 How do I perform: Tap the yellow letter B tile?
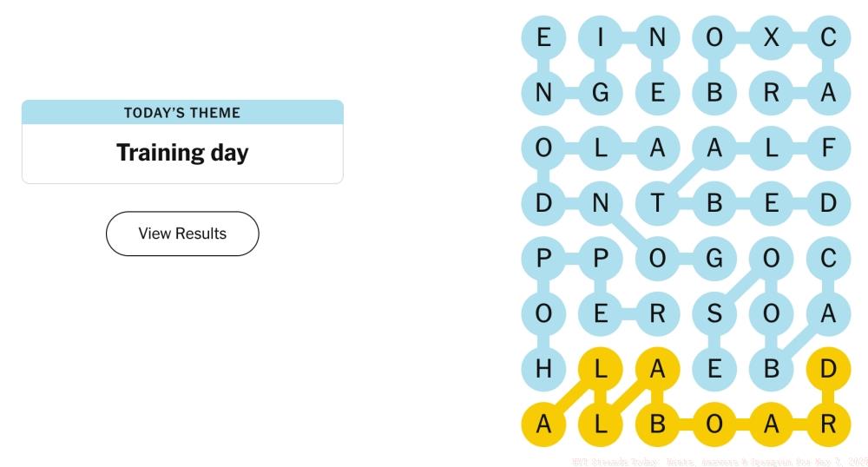[x=657, y=424]
